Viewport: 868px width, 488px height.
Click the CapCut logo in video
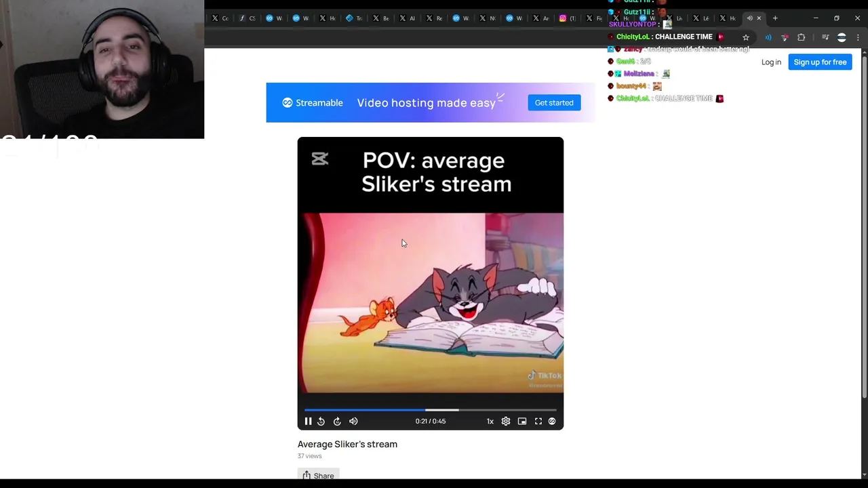pyautogui.click(x=319, y=159)
